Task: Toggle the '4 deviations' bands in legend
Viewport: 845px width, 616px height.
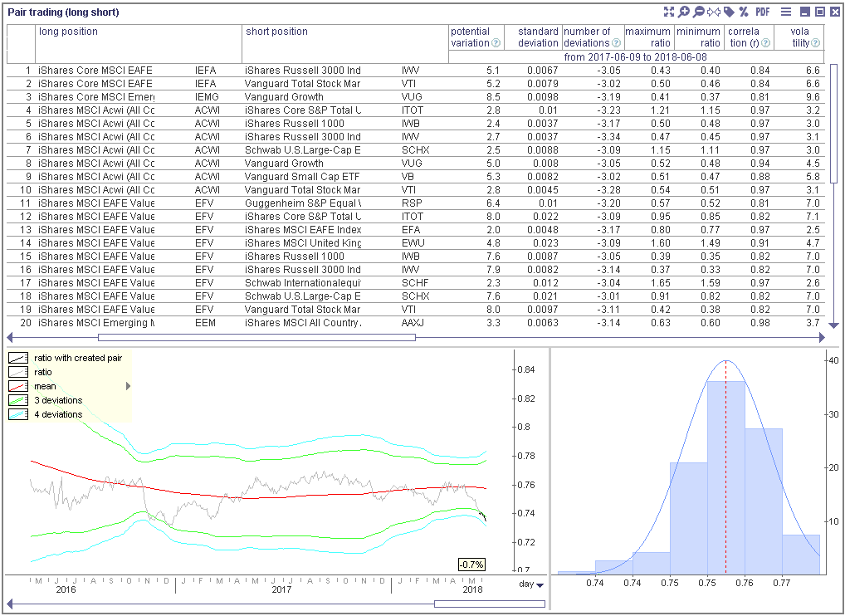Action: (x=46, y=414)
